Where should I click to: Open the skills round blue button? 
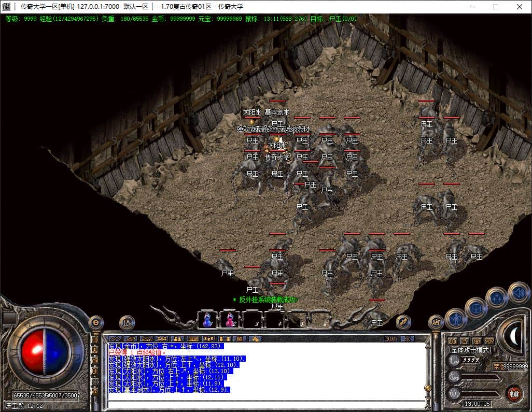coord(497,297)
